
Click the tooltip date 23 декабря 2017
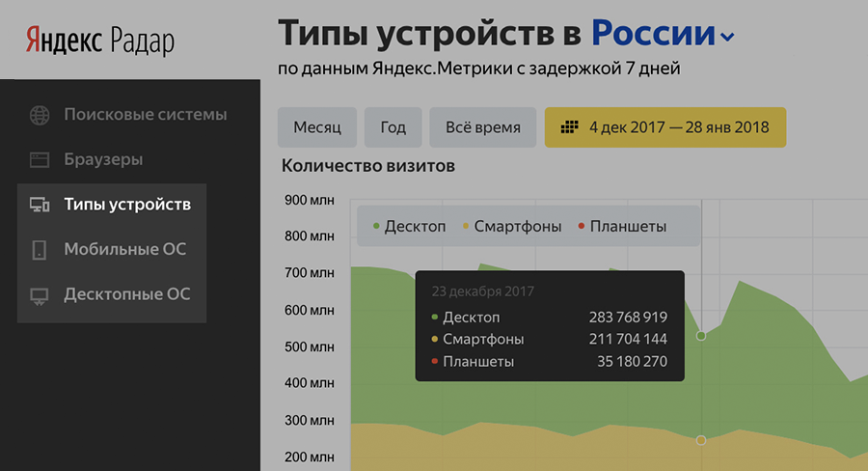(483, 291)
